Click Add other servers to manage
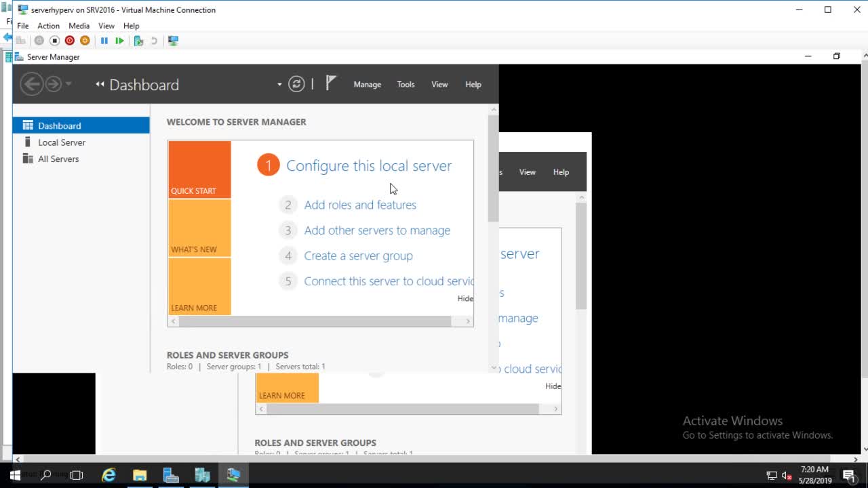The height and width of the screenshot is (488, 868). 377,230
